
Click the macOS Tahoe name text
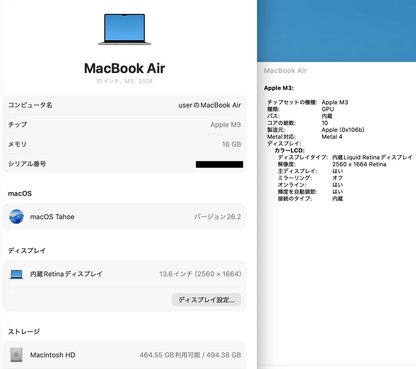point(52,217)
